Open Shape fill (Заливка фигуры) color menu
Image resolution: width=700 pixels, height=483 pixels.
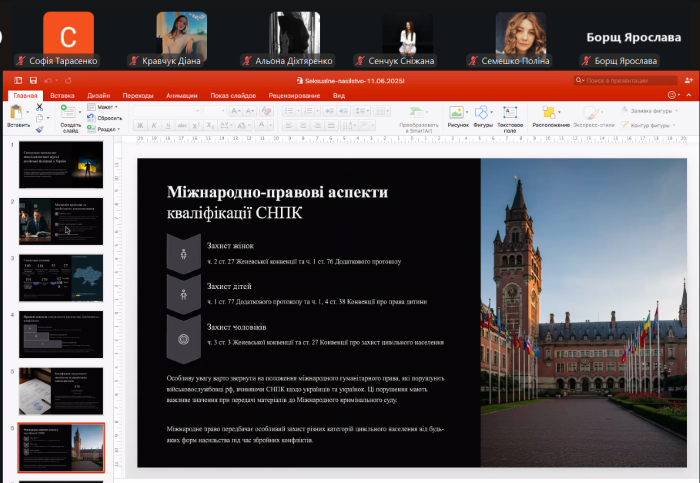click(652, 110)
